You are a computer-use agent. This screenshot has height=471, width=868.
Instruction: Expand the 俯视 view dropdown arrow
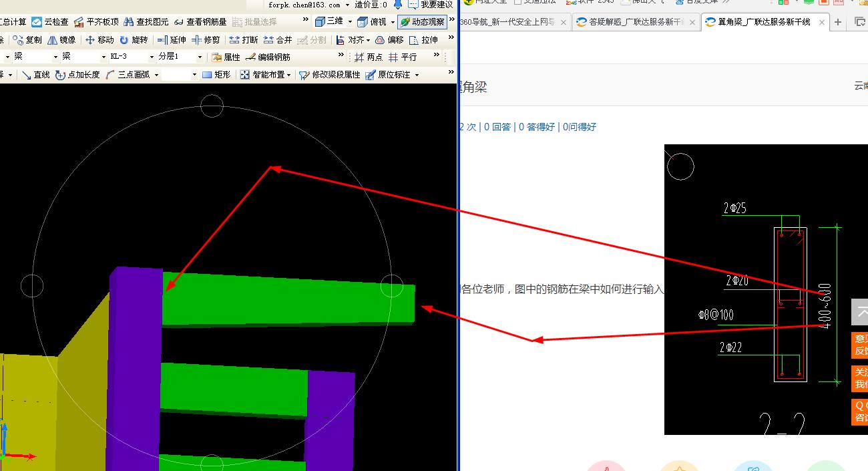point(392,22)
